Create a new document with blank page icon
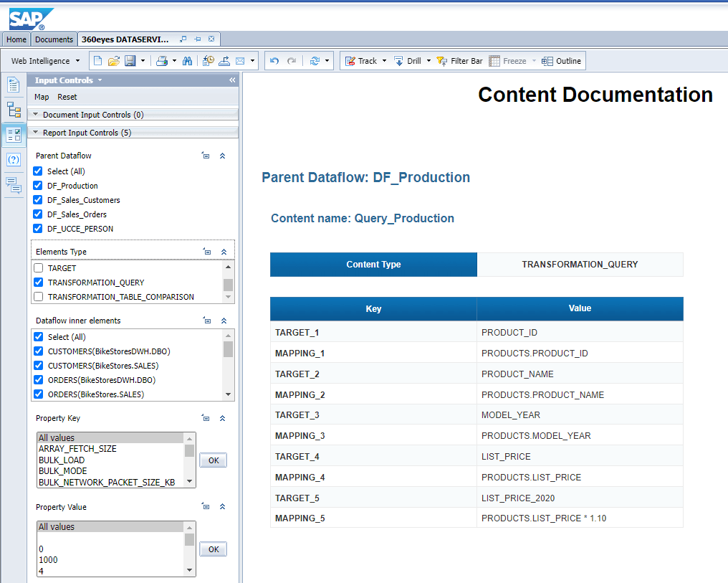Viewport: 728px width, 583px height. click(97, 61)
